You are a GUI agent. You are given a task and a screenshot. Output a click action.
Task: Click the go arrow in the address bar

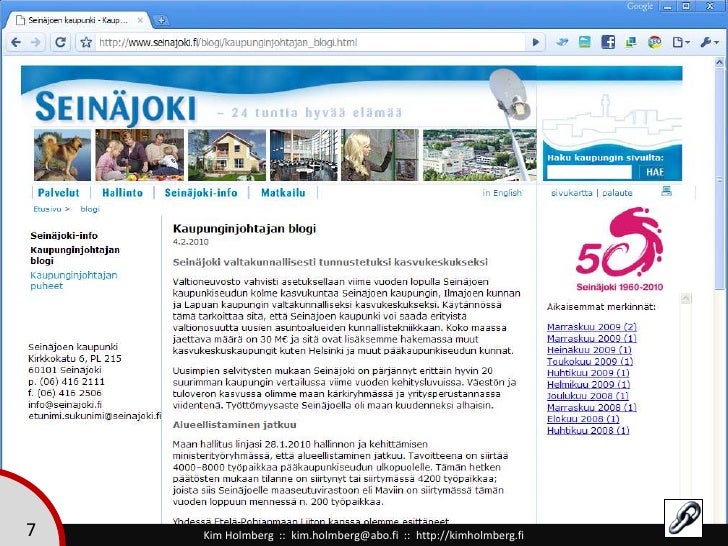click(535, 42)
